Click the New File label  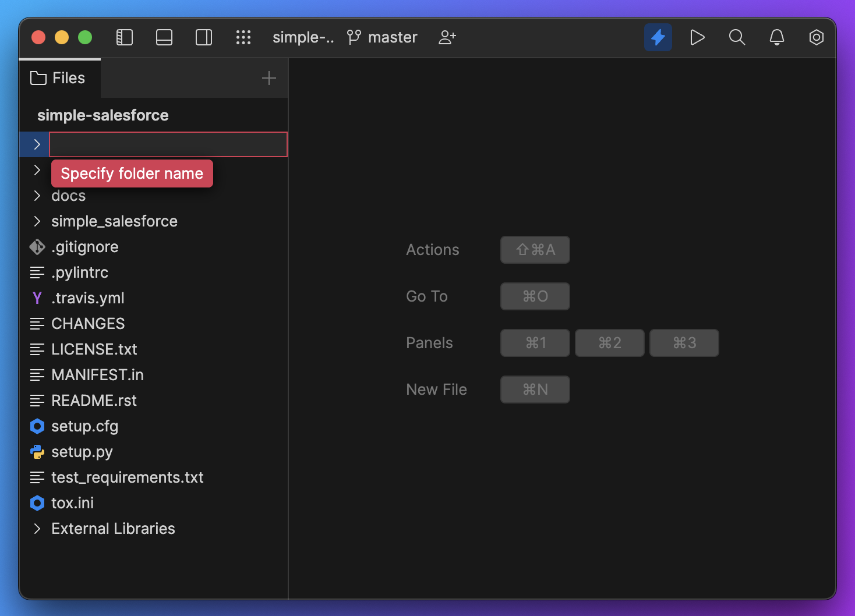pyautogui.click(x=437, y=390)
